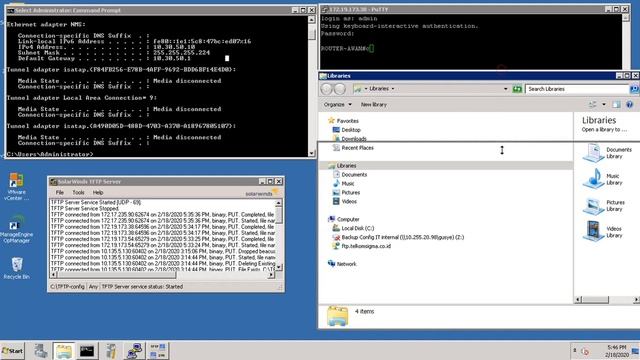The image size is (640, 360).
Task: Select Music in navigation tree
Action: click(x=348, y=184)
